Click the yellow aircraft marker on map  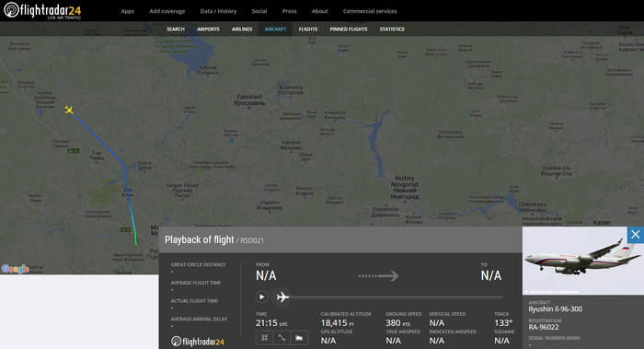point(69,110)
